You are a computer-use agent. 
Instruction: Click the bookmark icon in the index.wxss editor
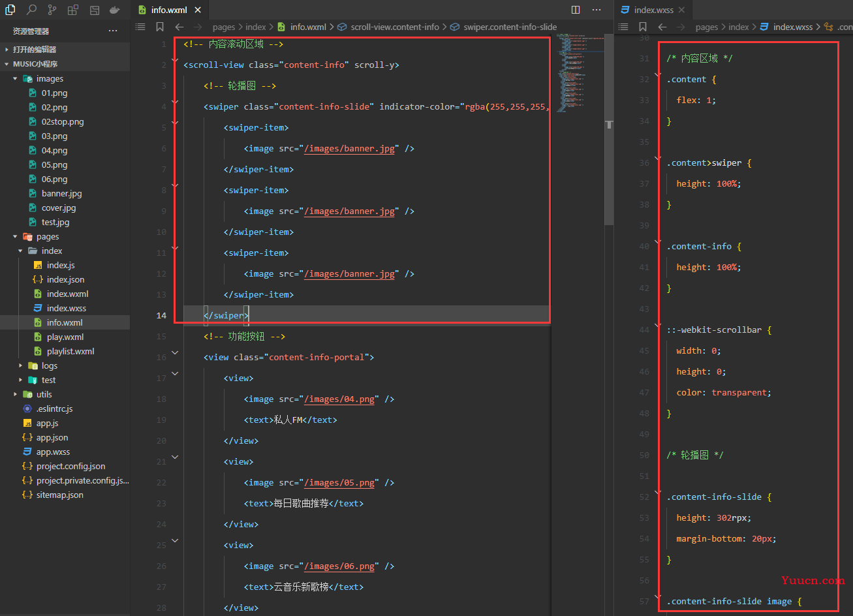(x=643, y=27)
